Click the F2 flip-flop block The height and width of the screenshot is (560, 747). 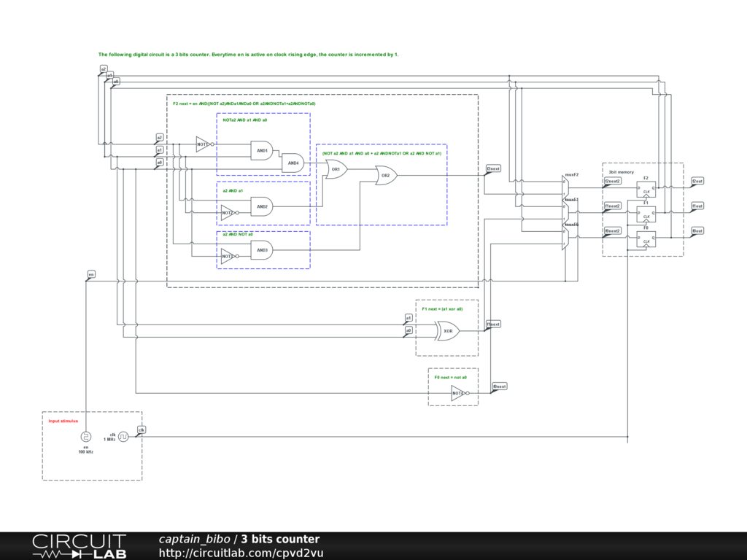646,190
